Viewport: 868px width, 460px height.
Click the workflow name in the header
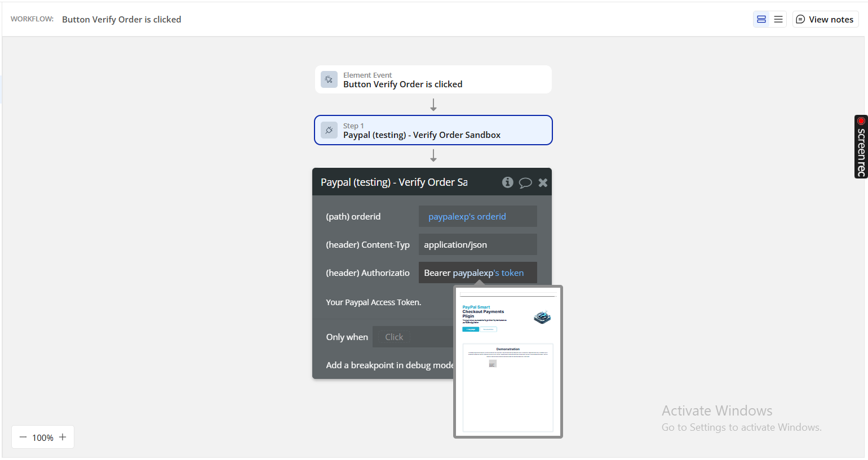pyautogui.click(x=121, y=19)
